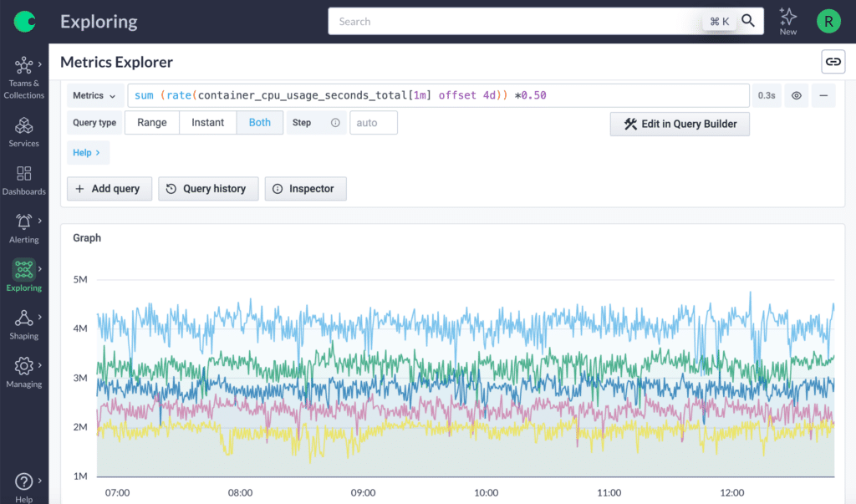This screenshot has width=856, height=504.
Task: Add a new query
Action: (109, 188)
